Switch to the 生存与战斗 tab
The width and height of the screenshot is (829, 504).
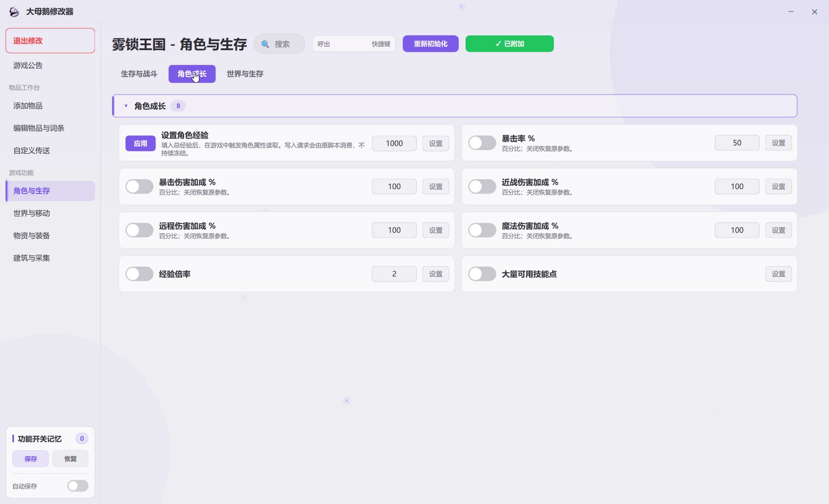point(139,74)
